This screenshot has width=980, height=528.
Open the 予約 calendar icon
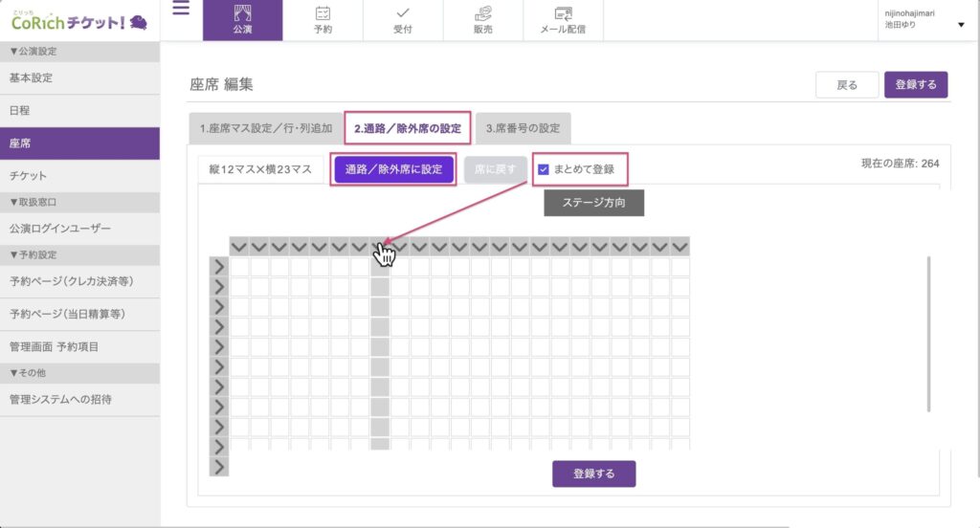pos(323,14)
